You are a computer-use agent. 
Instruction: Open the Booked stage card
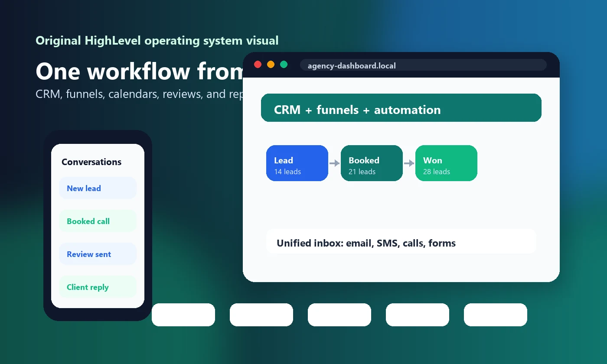tap(372, 163)
